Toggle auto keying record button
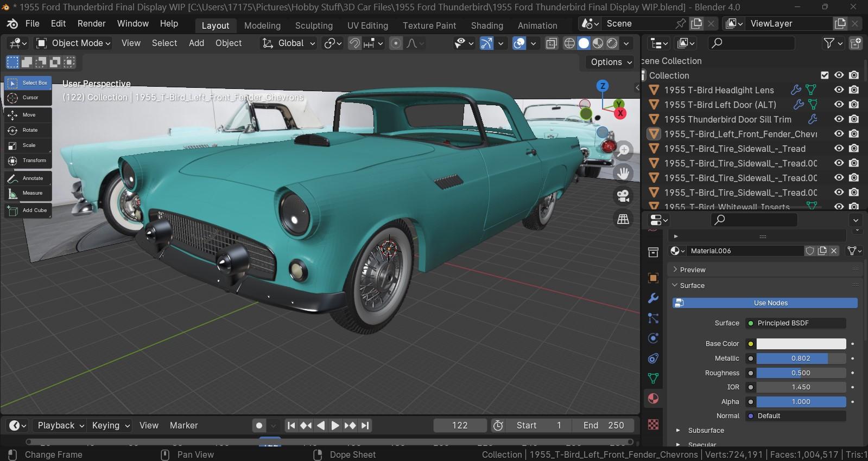The height and width of the screenshot is (461, 868). coord(259,426)
